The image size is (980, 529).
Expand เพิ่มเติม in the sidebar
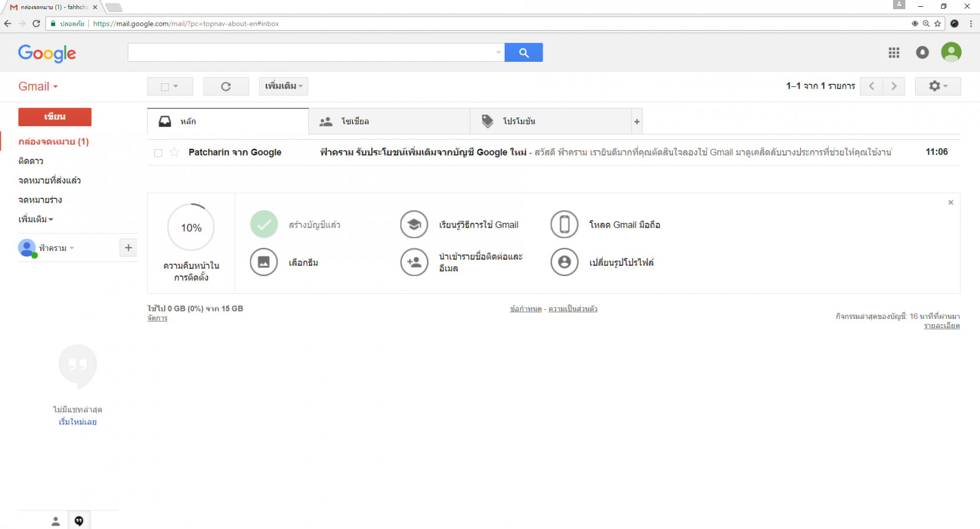point(36,219)
